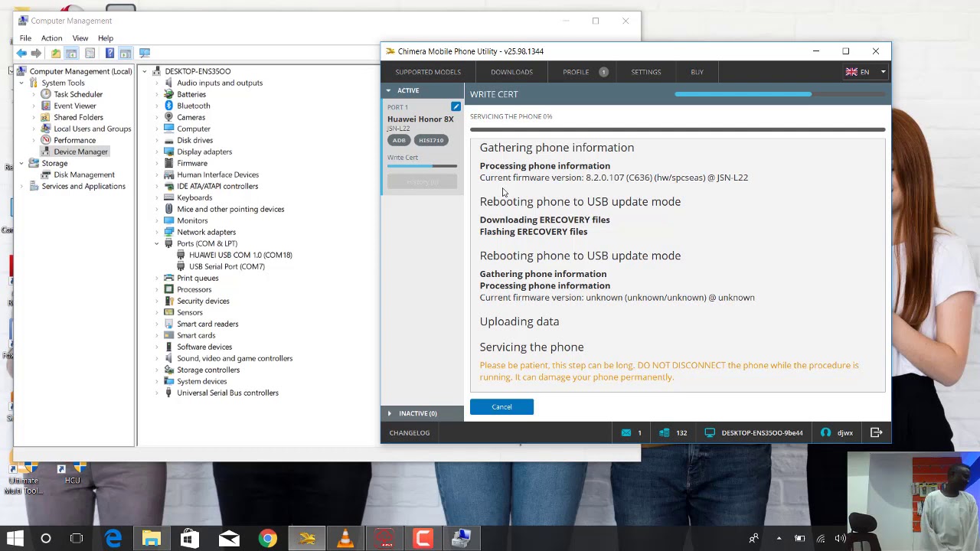
Task: Toggle the Show/Hide Action Pane toolbar icon
Action: 125,53
